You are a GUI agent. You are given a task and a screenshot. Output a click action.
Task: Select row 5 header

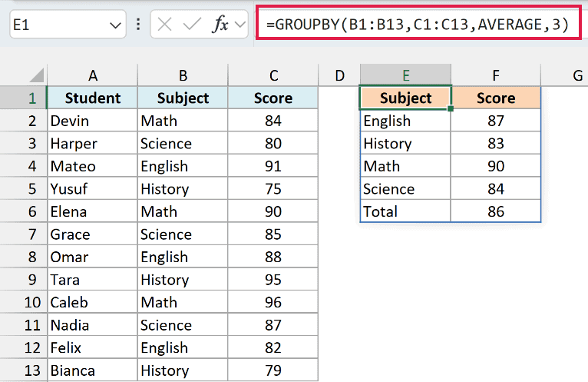click(23, 189)
